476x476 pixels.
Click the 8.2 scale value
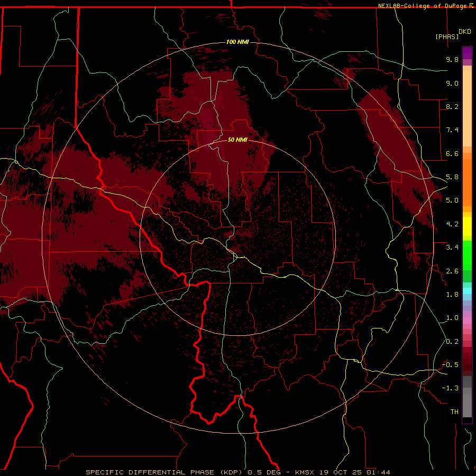pyautogui.click(x=452, y=106)
